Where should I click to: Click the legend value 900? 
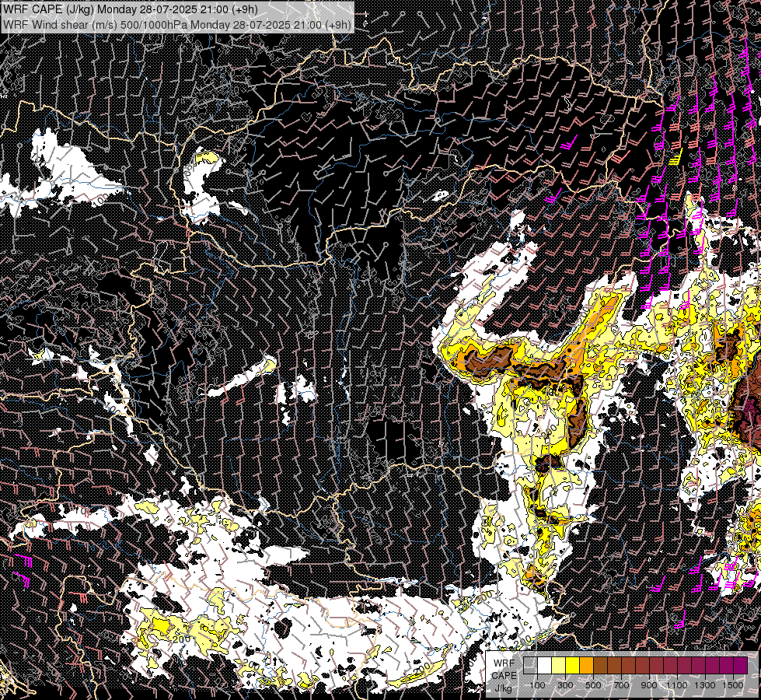[649, 685]
